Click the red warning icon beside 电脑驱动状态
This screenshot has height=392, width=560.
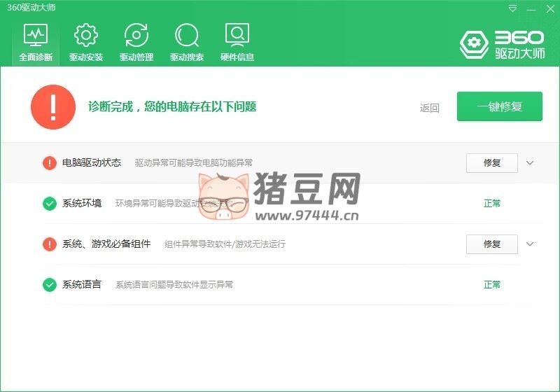50,163
